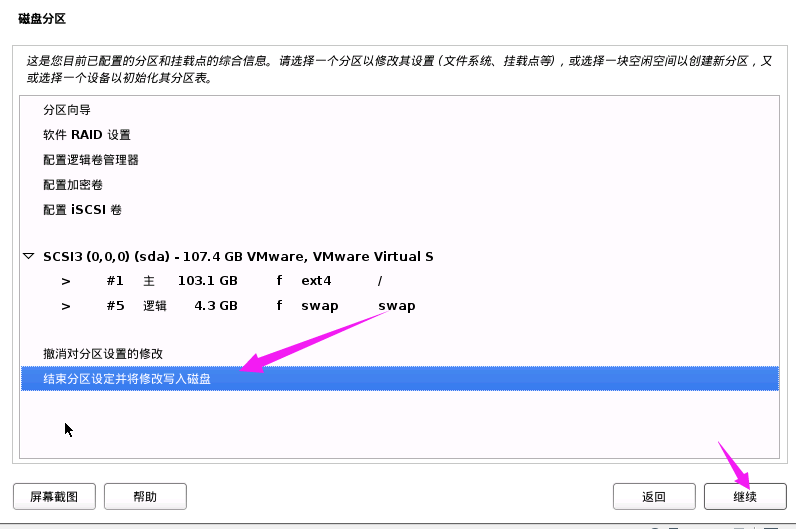This screenshot has height=529, width=796.
Task: Open 配置 iSCSI 卷
Action: tap(82, 210)
